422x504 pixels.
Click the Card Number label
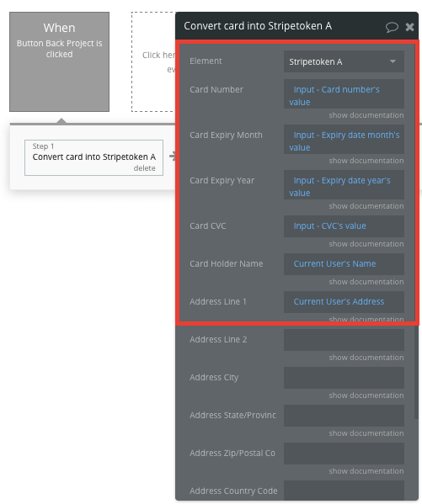click(216, 90)
